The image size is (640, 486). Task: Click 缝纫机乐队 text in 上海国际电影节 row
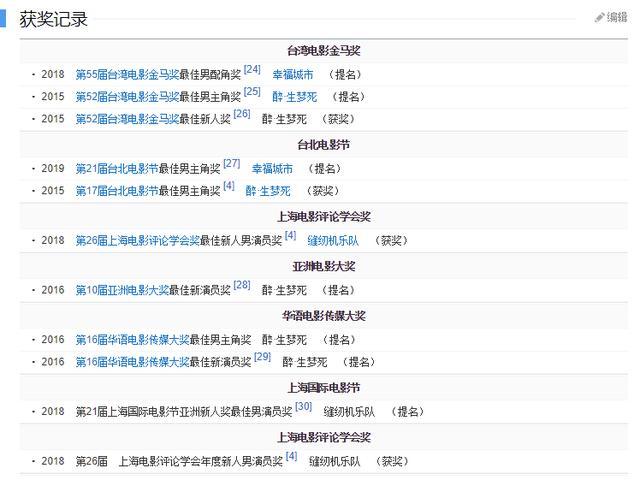pos(349,412)
